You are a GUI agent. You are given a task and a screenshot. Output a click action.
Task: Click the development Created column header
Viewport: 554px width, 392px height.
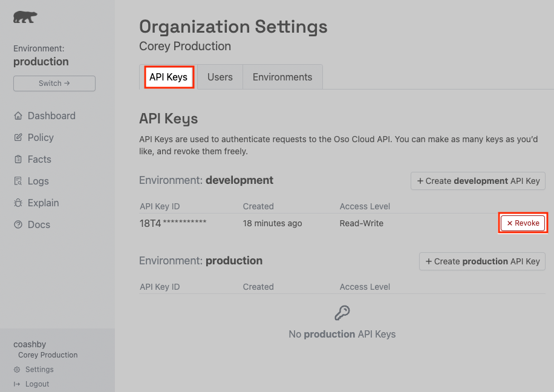tap(258, 206)
